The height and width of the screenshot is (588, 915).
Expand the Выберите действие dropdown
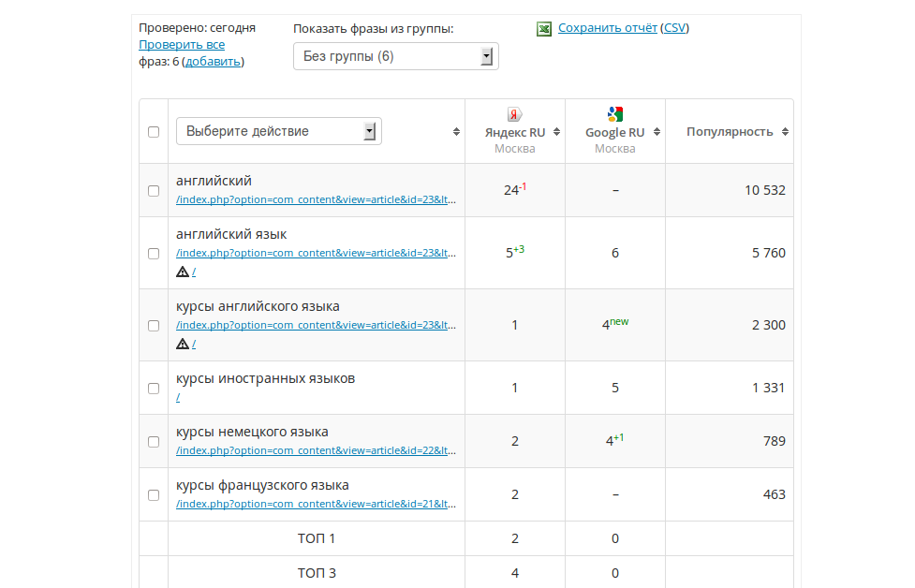(279, 131)
